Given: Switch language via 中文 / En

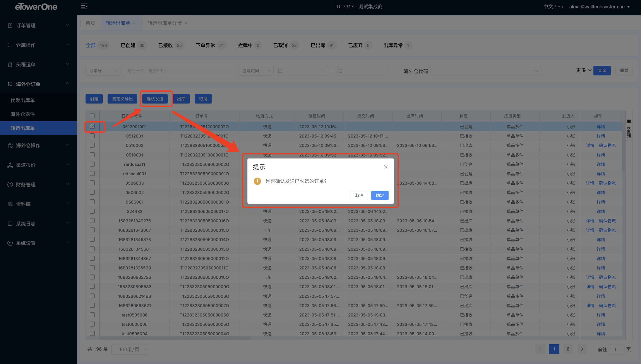Looking at the screenshot, I should pyautogui.click(x=553, y=7).
